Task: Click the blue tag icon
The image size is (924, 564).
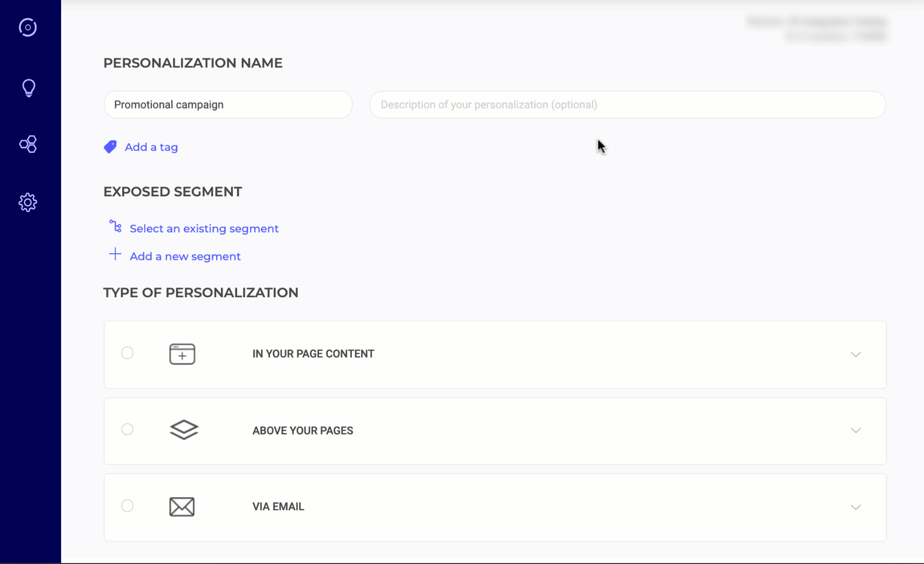Action: tap(110, 147)
